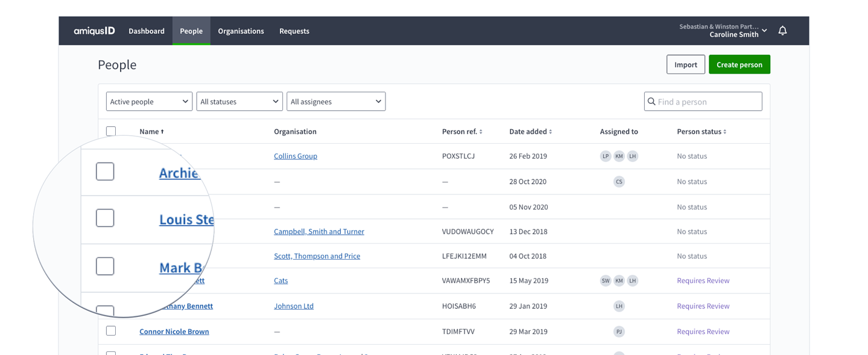This screenshot has width=868, height=355.
Task: Sort by Person ref. column arrows
Action: click(x=481, y=132)
